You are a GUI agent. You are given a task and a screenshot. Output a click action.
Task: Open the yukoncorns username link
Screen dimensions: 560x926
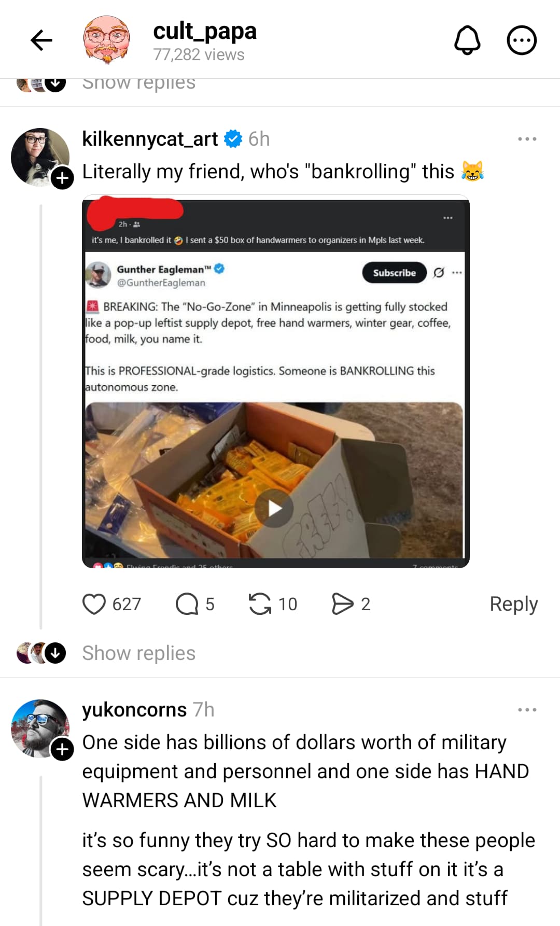[134, 710]
